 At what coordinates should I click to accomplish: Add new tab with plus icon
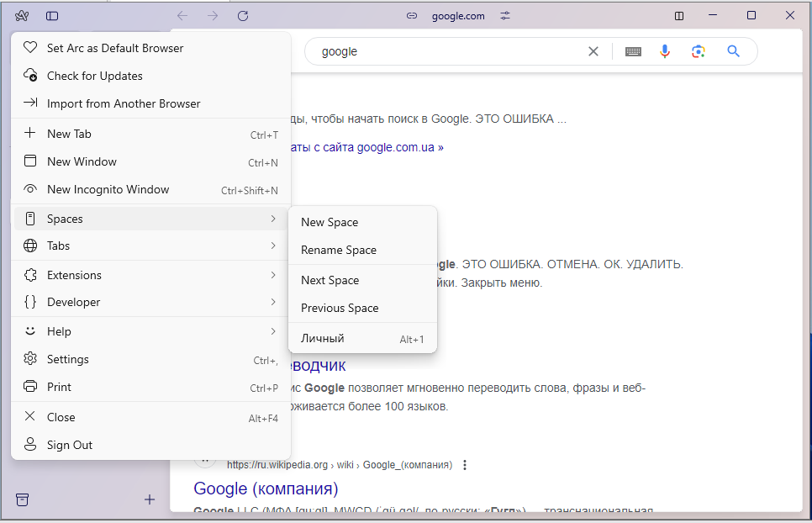150,499
